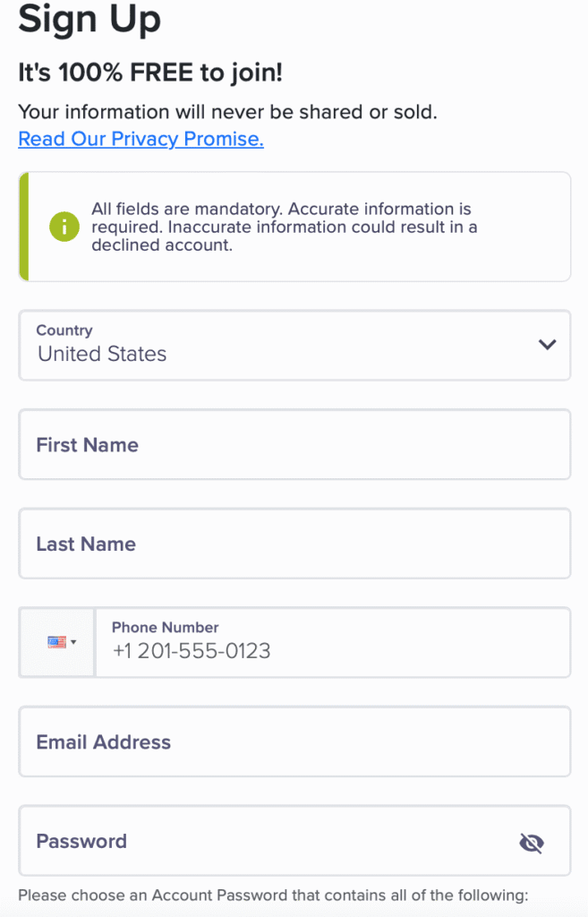Click the "never be shared or sold" sentence
This screenshot has width=588, height=917.
[x=228, y=112]
